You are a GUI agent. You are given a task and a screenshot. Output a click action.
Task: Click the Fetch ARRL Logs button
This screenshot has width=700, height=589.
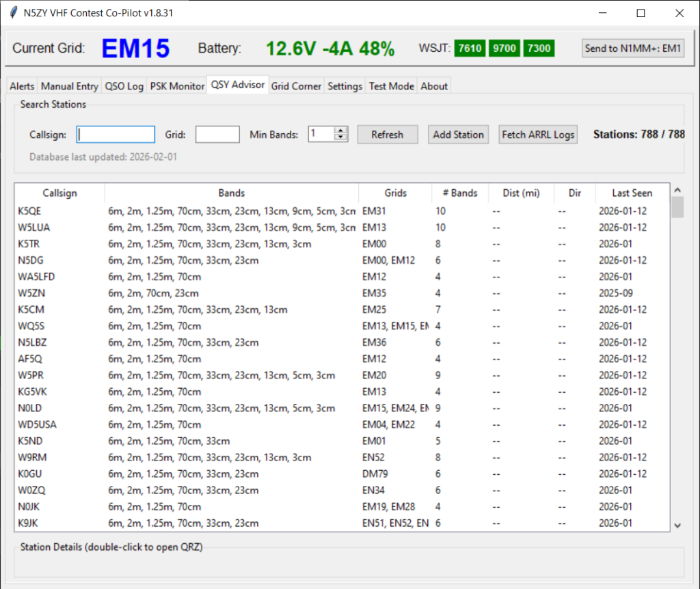[x=538, y=135]
